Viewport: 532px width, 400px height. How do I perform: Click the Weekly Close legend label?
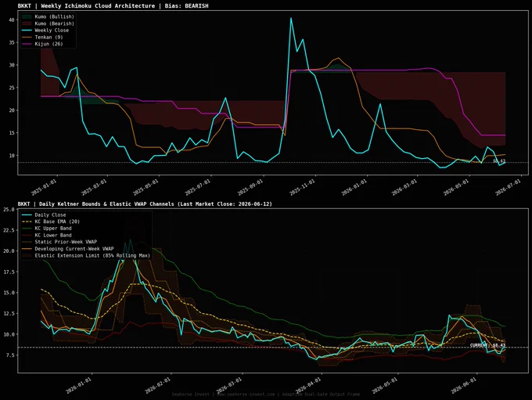point(52,31)
